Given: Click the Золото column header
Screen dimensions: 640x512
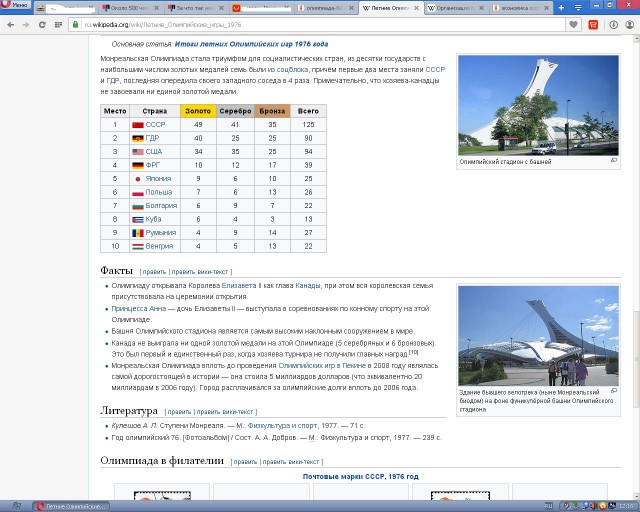Looking at the screenshot, I should [x=198, y=111].
